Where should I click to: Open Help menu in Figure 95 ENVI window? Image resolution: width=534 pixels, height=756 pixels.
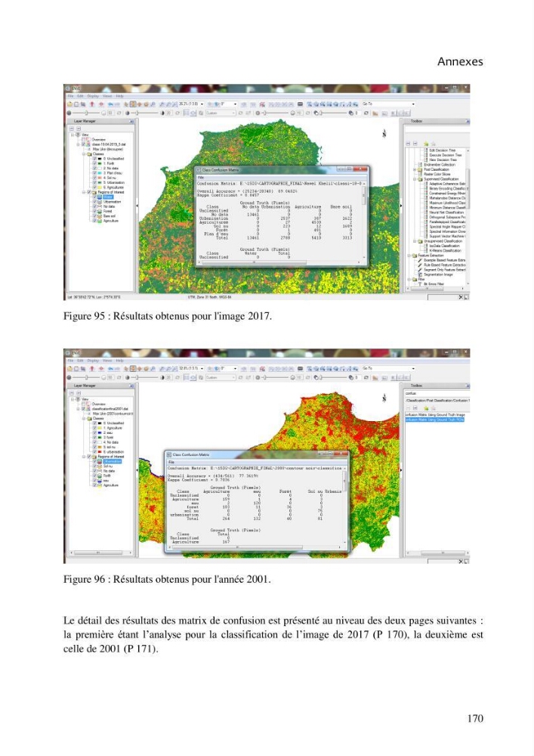pyautogui.click(x=119, y=96)
